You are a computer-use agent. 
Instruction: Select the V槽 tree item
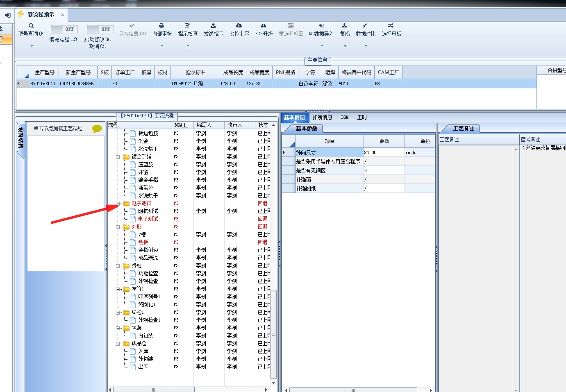pyautogui.click(x=142, y=235)
